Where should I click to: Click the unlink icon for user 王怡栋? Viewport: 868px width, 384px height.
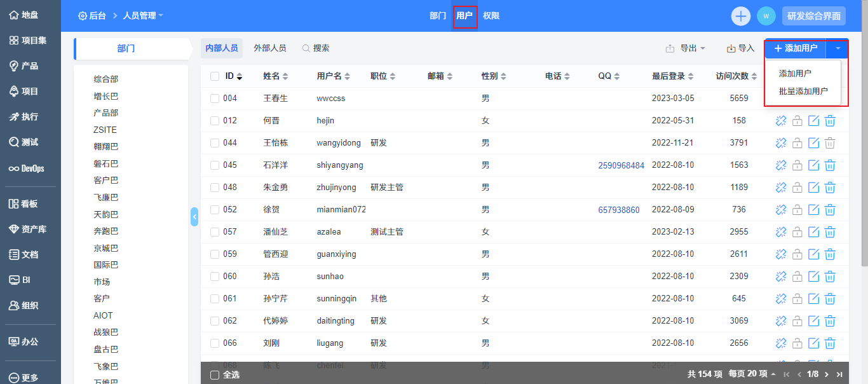pyautogui.click(x=781, y=143)
